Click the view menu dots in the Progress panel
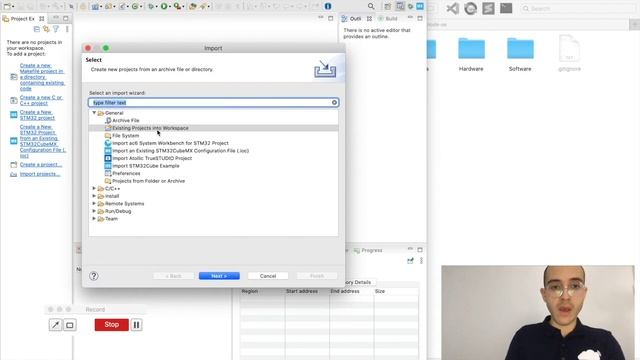This screenshot has width=640, height=360. 421,261
